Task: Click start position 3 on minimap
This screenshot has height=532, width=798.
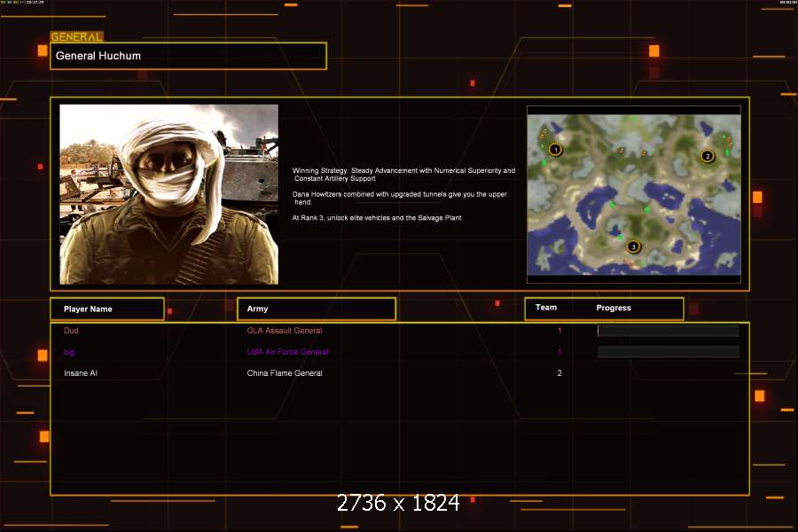Action: pos(632,246)
